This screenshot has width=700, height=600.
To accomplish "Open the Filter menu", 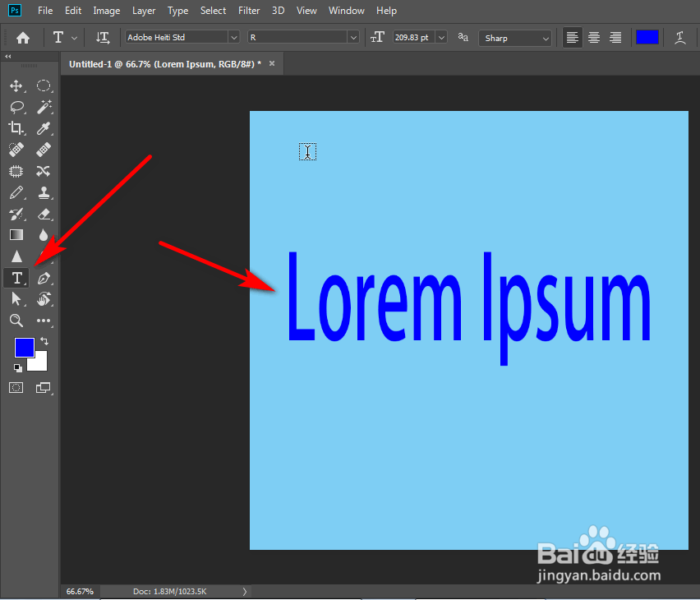I will [x=249, y=11].
